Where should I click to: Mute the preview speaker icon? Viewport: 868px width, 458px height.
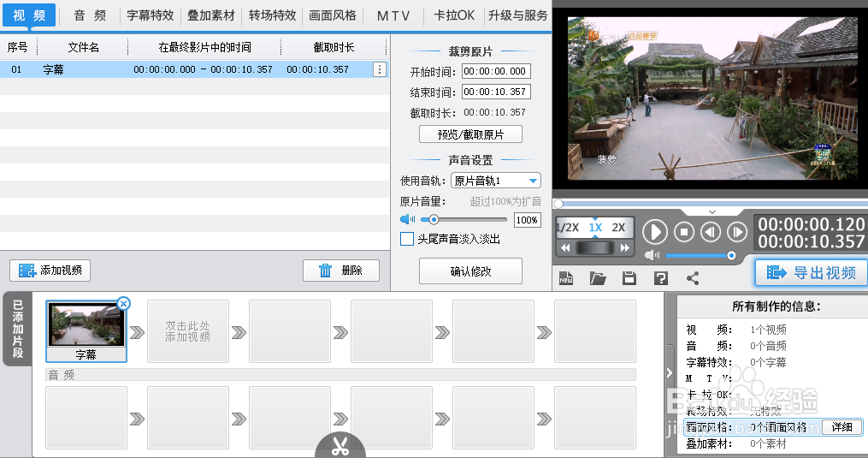[x=652, y=255]
